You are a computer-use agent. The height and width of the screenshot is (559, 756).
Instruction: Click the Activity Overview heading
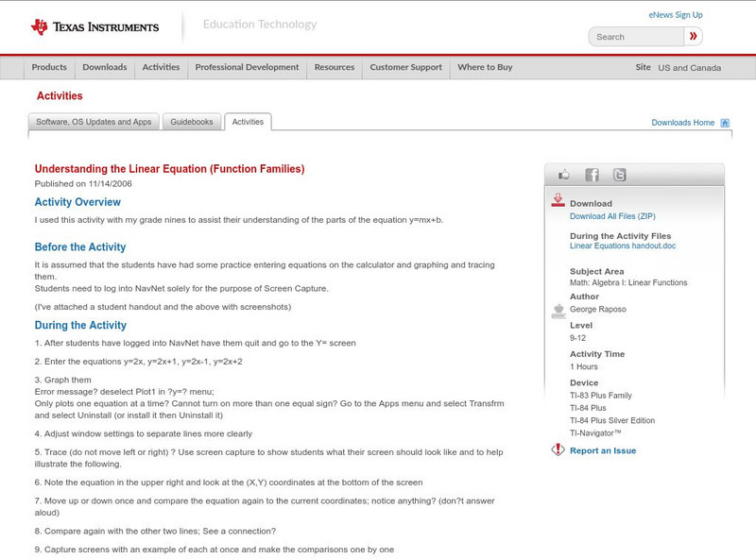coord(77,202)
